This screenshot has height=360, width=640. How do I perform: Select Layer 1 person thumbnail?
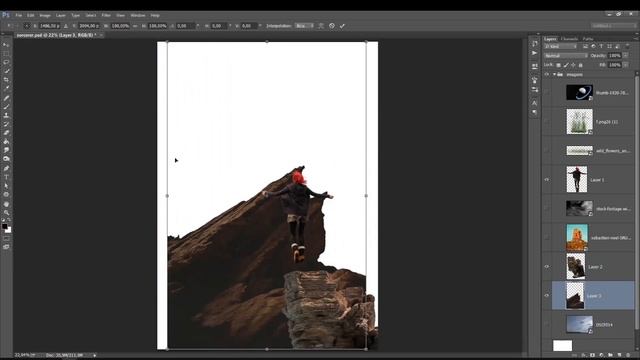pyautogui.click(x=577, y=179)
